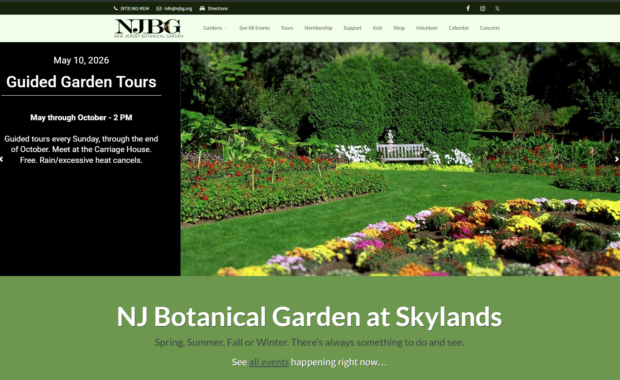Open the Instagram social icon

point(482,8)
